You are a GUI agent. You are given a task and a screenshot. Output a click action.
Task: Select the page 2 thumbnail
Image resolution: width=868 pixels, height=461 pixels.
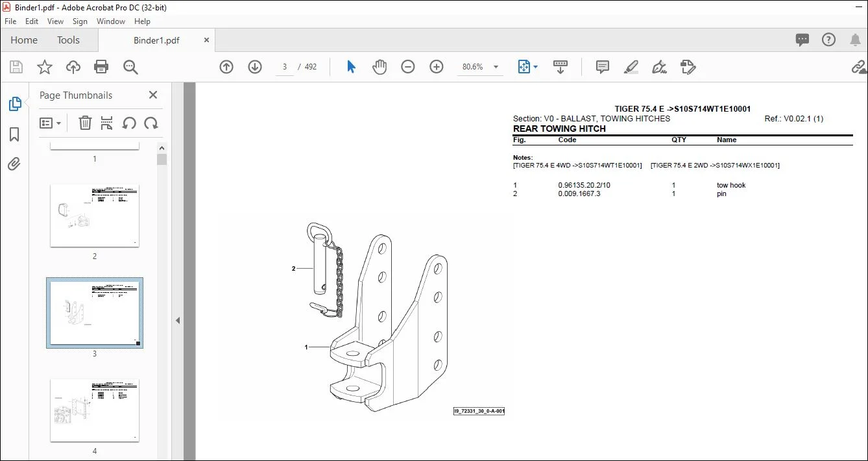tap(95, 216)
